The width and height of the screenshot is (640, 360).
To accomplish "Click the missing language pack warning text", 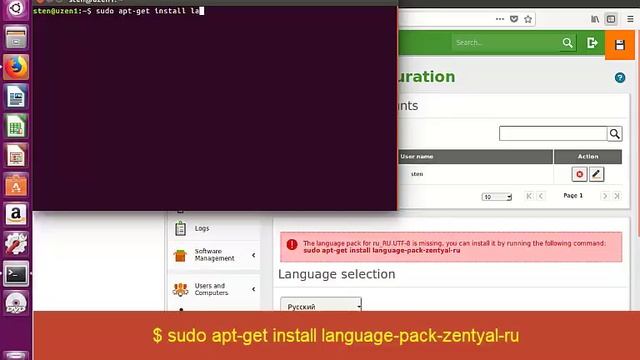I will 454,247.
